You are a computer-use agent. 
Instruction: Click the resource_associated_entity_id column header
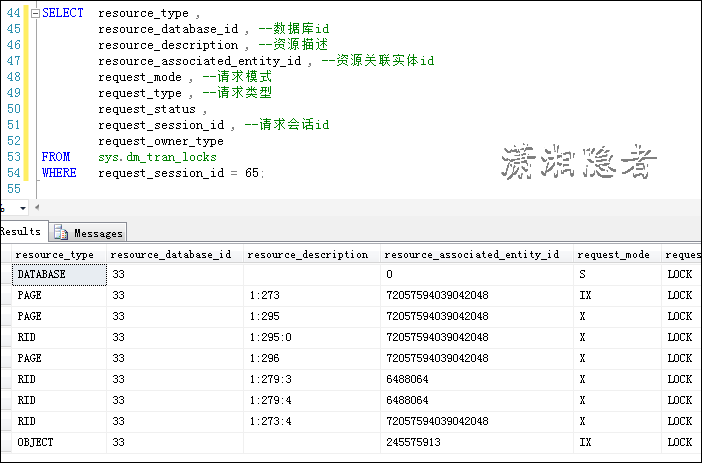tap(477, 254)
